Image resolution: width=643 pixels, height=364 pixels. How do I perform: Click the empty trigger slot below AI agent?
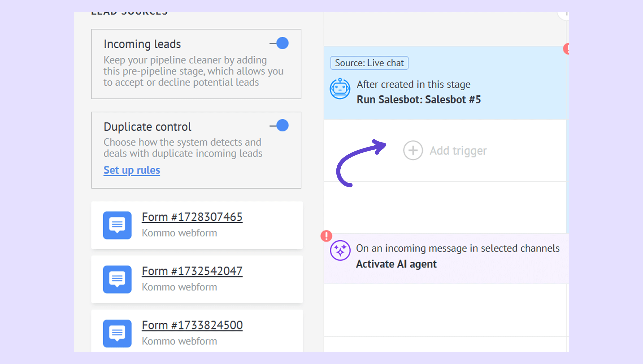click(x=445, y=310)
